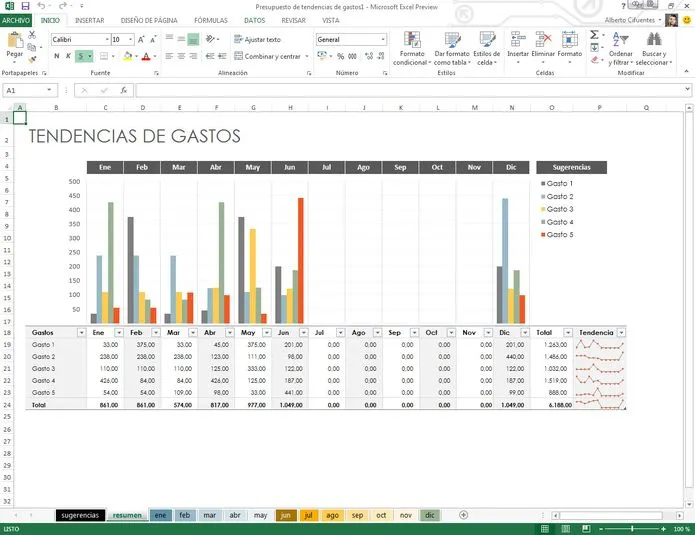Toggle left horizontal alignment
The height and width of the screenshot is (535, 695).
[169, 56]
